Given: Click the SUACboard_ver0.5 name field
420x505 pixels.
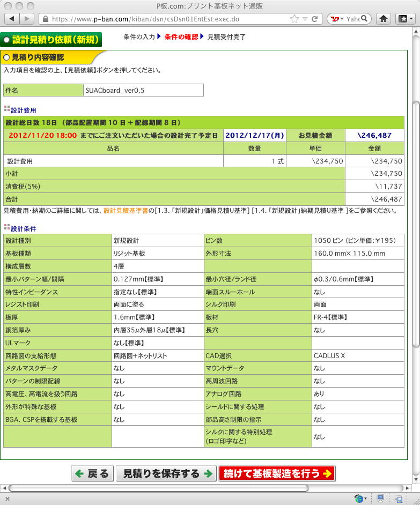Looking at the screenshot, I should pos(143,90).
